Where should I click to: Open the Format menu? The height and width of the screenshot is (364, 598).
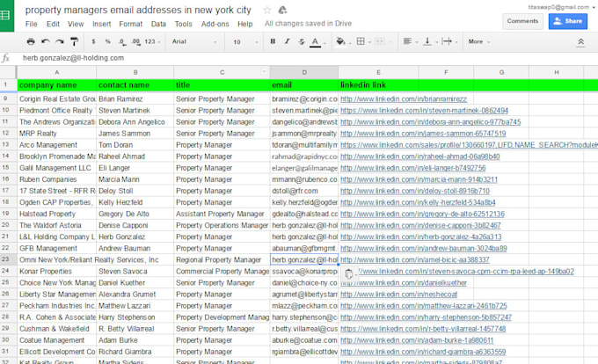click(130, 24)
